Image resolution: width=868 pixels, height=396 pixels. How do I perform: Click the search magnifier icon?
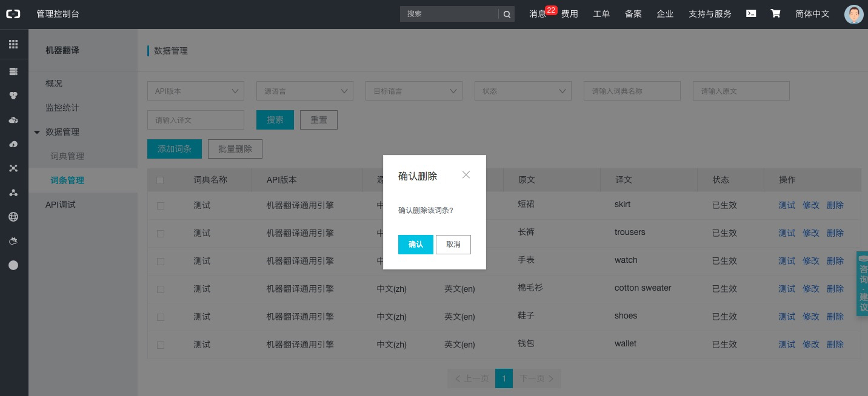(507, 14)
